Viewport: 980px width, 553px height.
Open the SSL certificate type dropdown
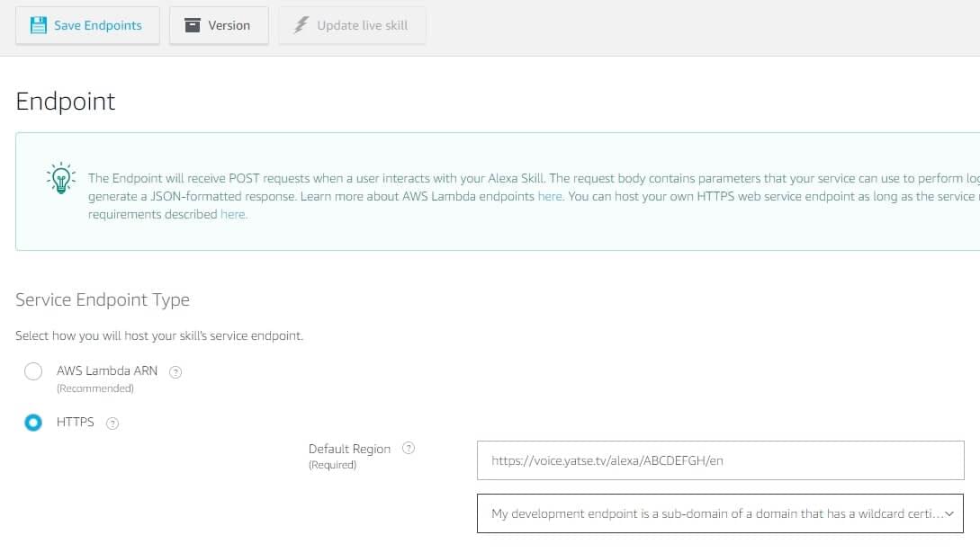pyautogui.click(x=711, y=513)
